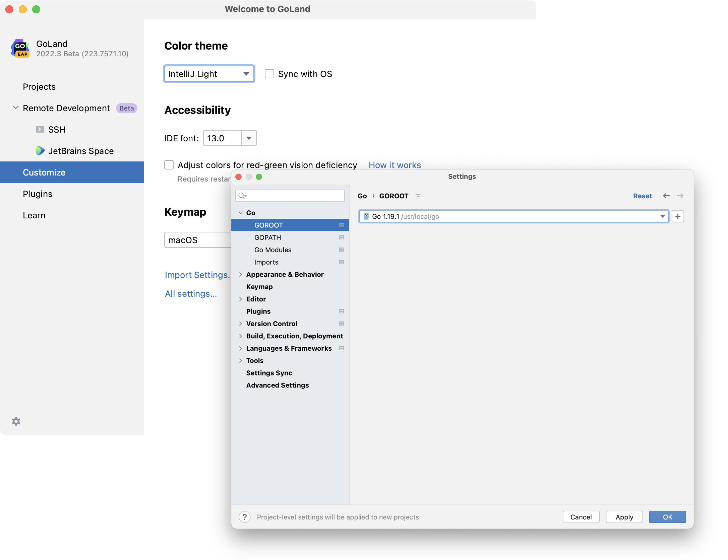
Task: Click the Go gopher icon in GOROOT field
Action: pos(366,216)
